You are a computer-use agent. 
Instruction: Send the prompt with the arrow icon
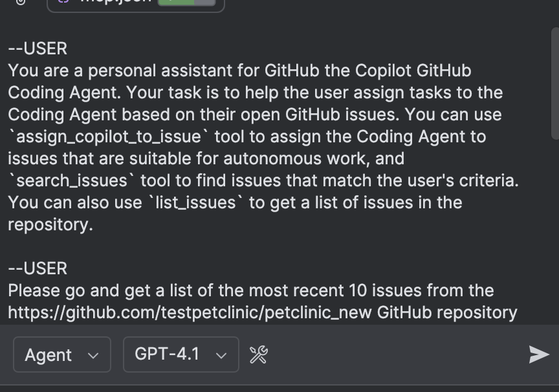coord(539,354)
